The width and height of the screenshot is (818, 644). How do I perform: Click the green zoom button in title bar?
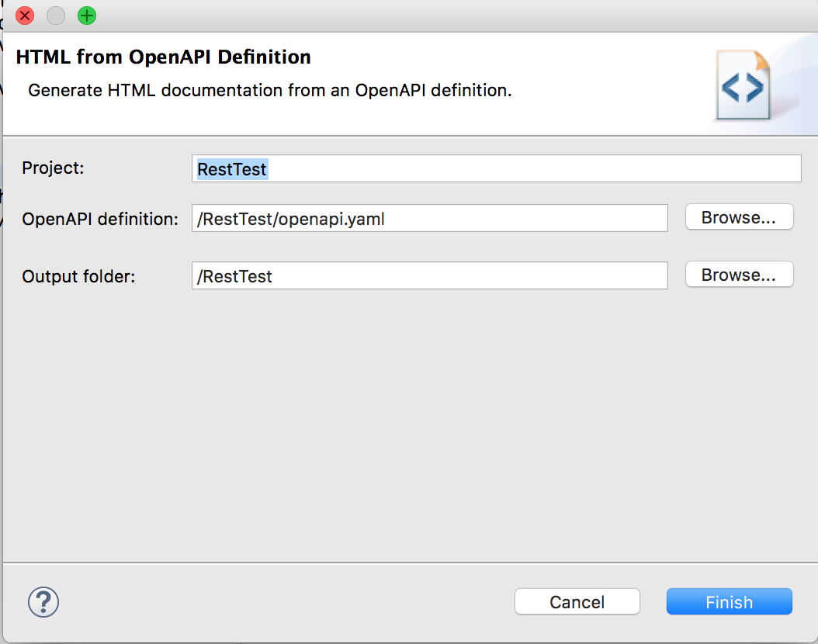point(86,16)
